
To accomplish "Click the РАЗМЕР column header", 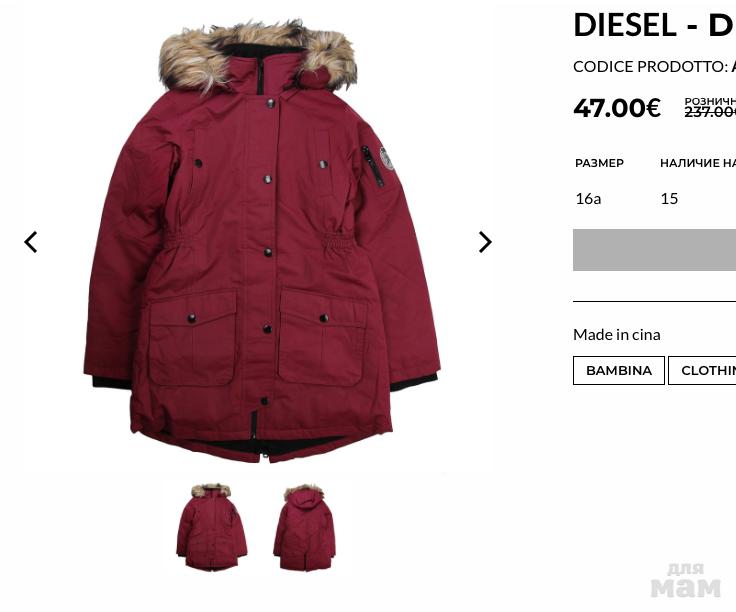I will click(x=599, y=163).
